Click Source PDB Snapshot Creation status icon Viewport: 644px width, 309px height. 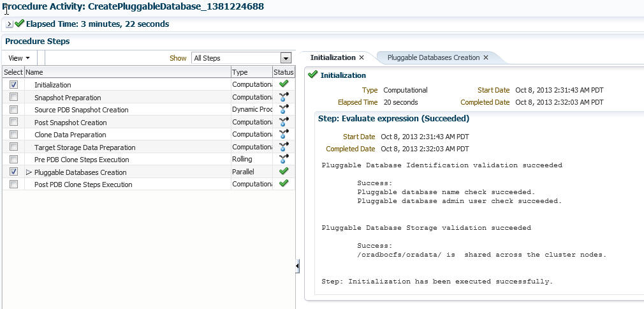click(x=283, y=109)
